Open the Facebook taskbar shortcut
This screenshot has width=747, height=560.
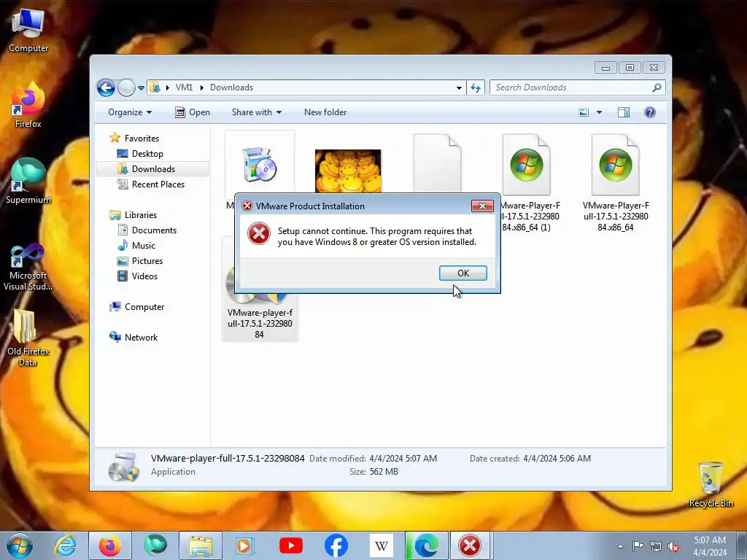[336, 545]
